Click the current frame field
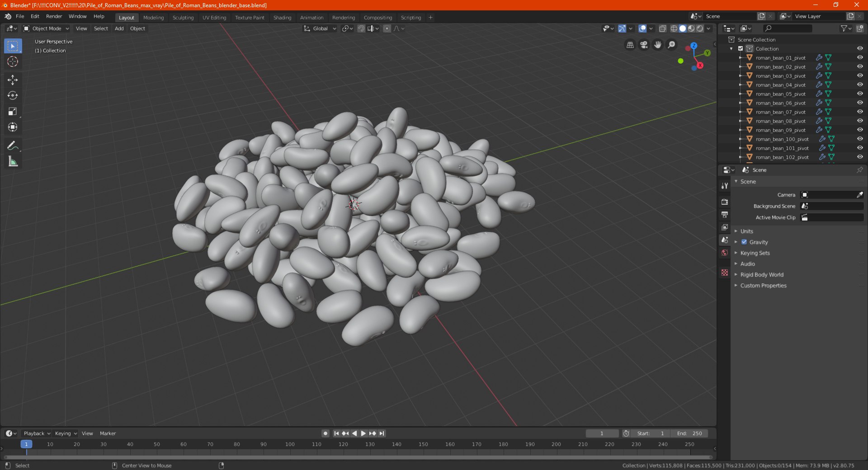Screen dimensions: 868x470 click(602, 433)
